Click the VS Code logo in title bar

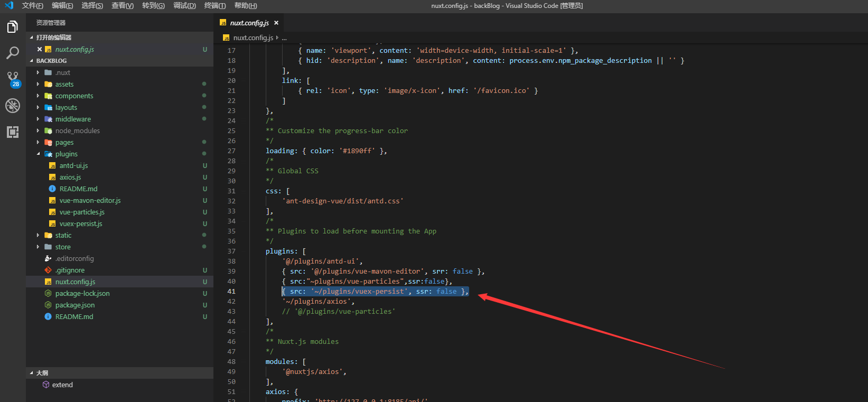[x=9, y=5]
